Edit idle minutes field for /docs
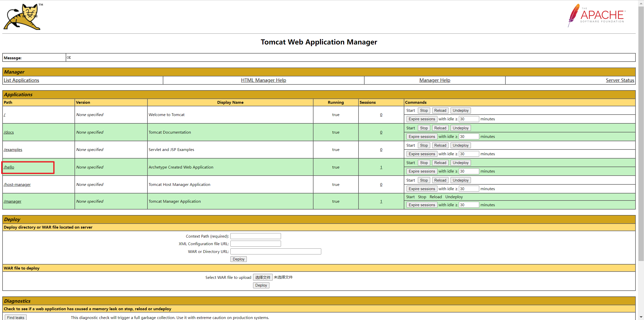 (x=469, y=137)
